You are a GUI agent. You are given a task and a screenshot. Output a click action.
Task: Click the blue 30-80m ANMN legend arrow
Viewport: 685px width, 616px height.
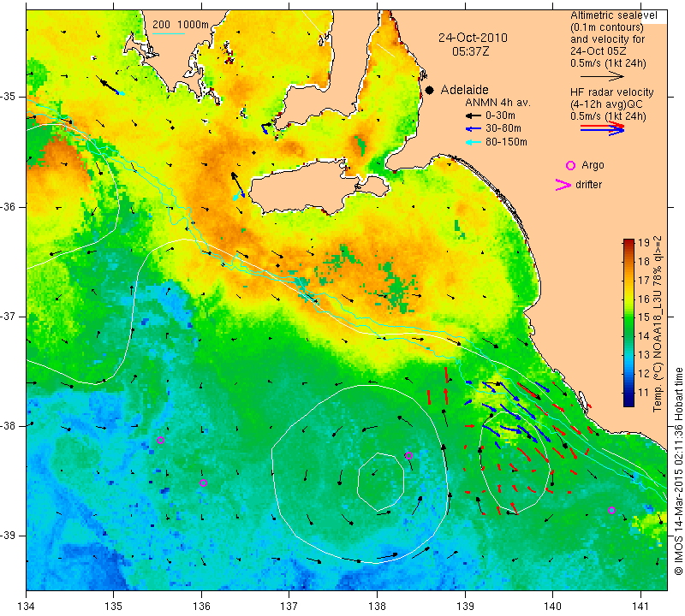[472, 129]
